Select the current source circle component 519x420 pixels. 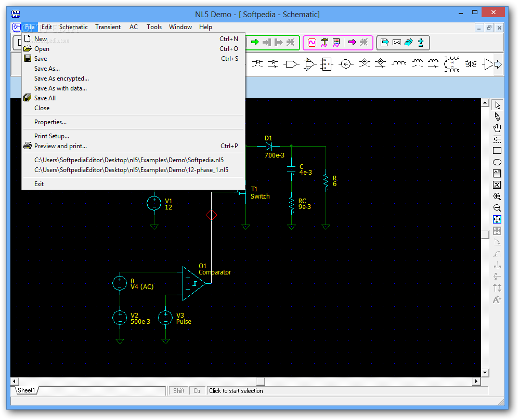pos(346,64)
